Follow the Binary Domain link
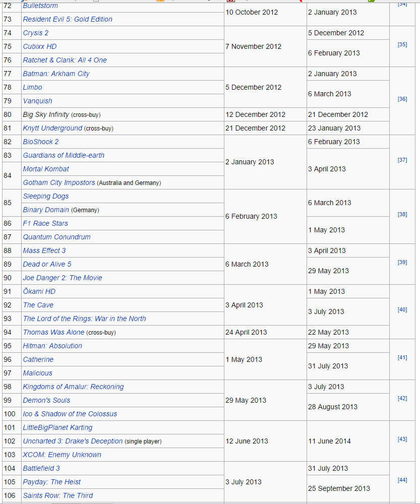The image size is (420, 504). pyautogui.click(x=46, y=210)
